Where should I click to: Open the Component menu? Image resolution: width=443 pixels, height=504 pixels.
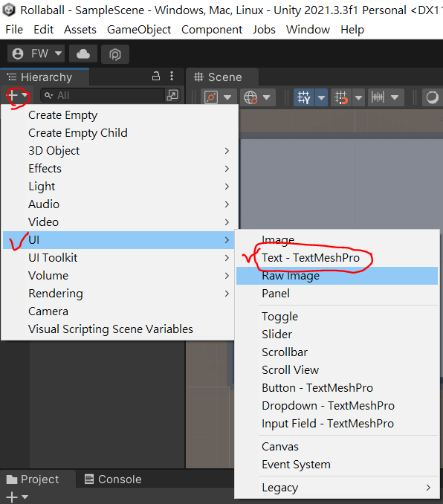click(212, 30)
